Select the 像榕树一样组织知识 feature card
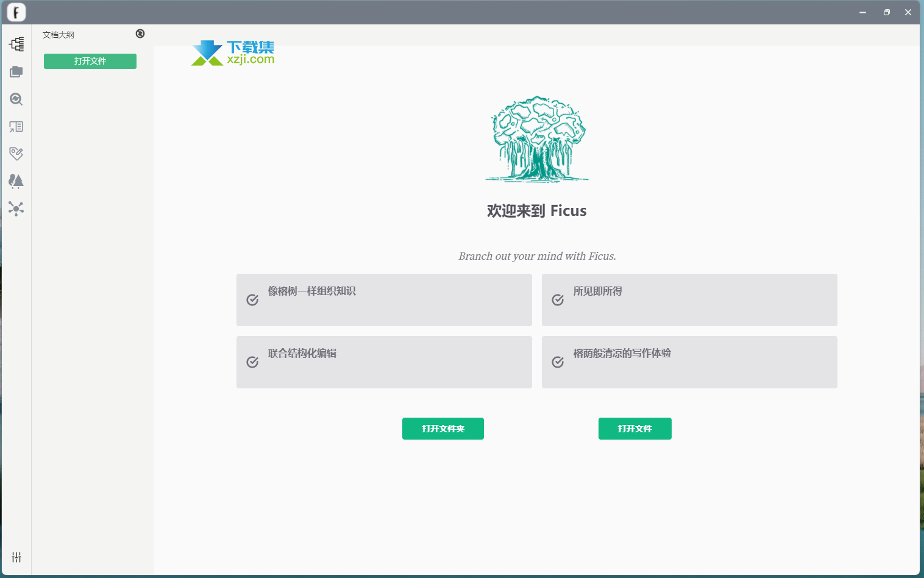The height and width of the screenshot is (578, 924). pyautogui.click(x=384, y=300)
